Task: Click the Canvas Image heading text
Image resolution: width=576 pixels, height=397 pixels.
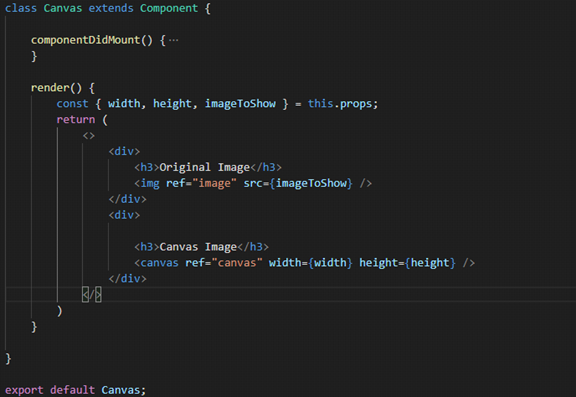Action: (x=198, y=247)
